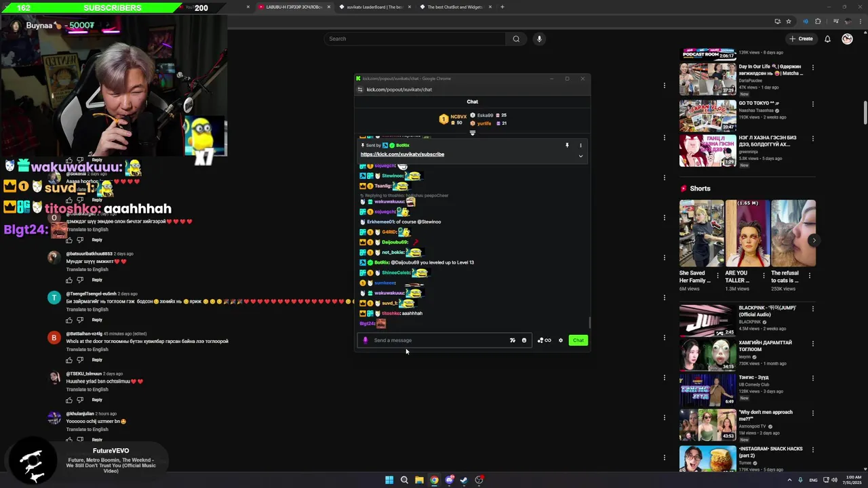Open the emote picker in Kick chat

(524, 340)
